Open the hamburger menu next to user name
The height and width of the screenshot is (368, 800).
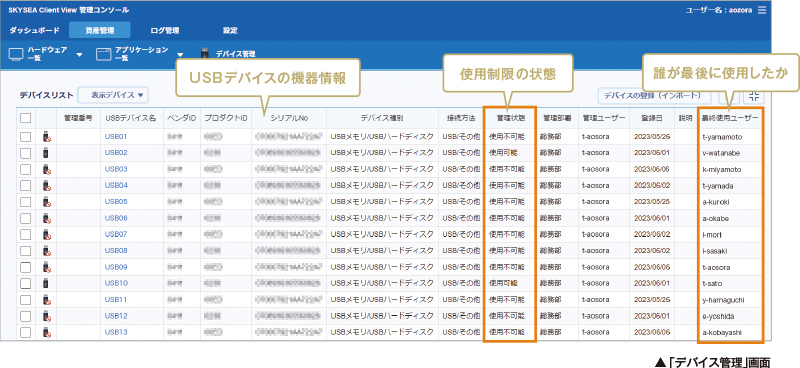762,10
